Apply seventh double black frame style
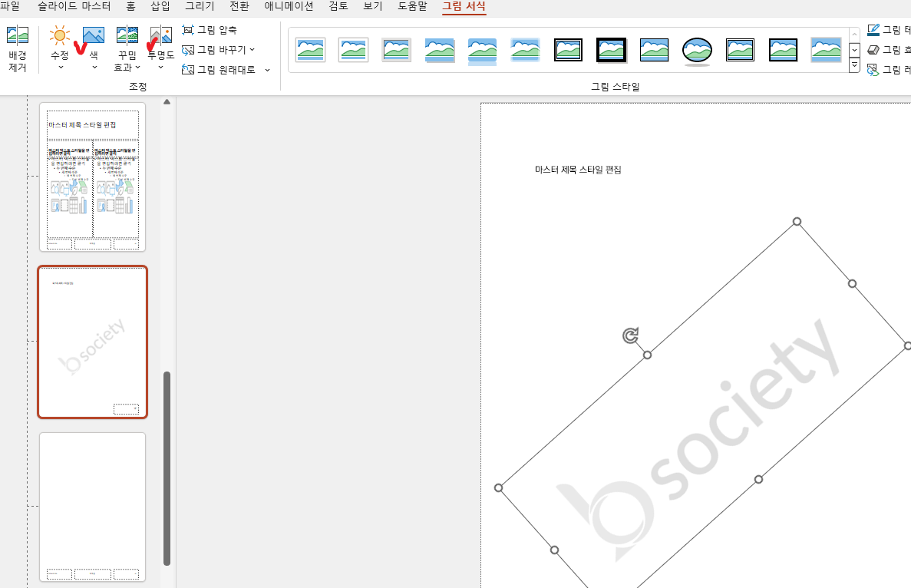 [568, 50]
